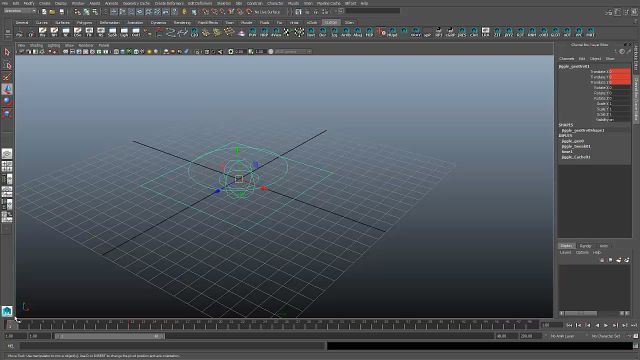Open the Modify menu
This screenshot has height=360, width=640.
coord(29,3)
